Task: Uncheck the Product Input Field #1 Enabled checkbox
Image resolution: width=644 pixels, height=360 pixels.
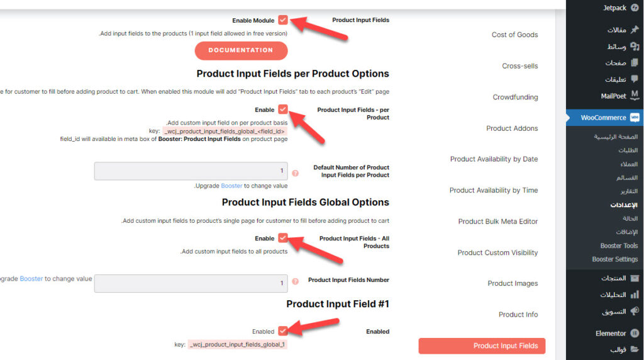Action: coord(282,330)
